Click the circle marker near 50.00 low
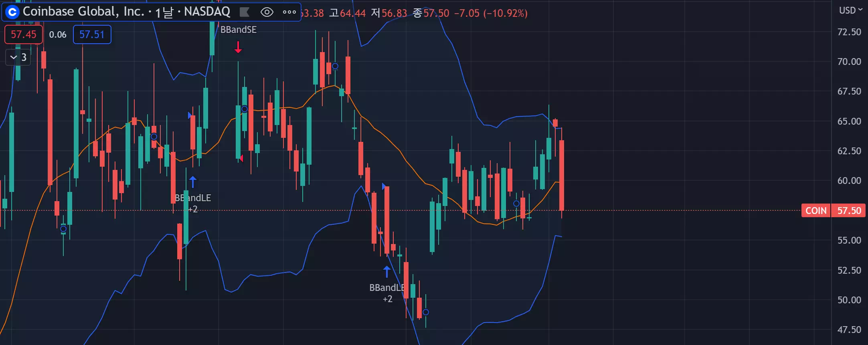Viewport: 868px width, 345px height. coord(426,312)
